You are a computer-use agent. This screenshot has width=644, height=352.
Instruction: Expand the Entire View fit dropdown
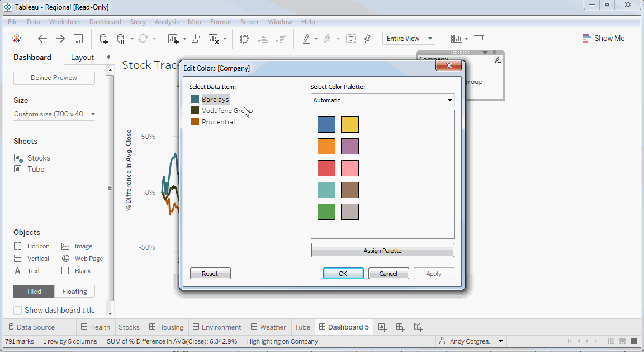pyautogui.click(x=430, y=38)
